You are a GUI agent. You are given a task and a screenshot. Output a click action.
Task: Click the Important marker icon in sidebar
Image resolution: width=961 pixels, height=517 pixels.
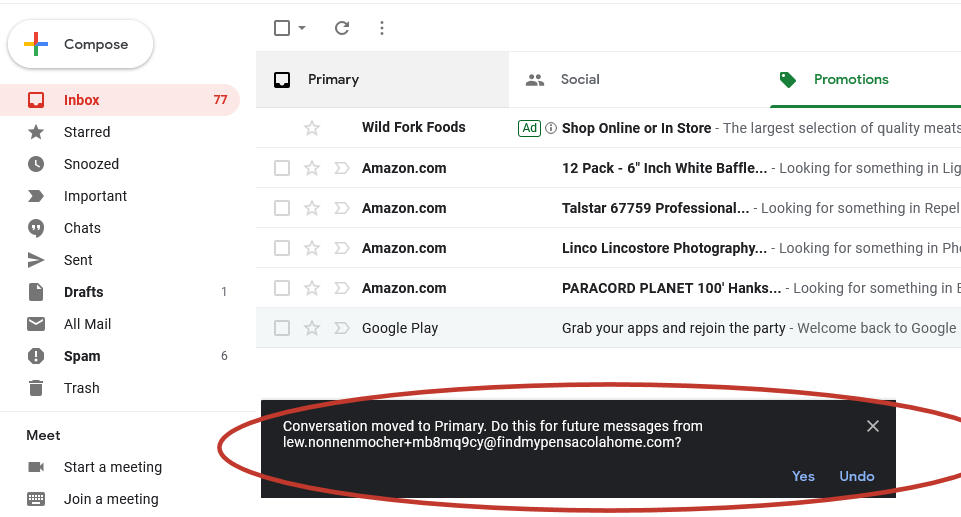click(36, 196)
